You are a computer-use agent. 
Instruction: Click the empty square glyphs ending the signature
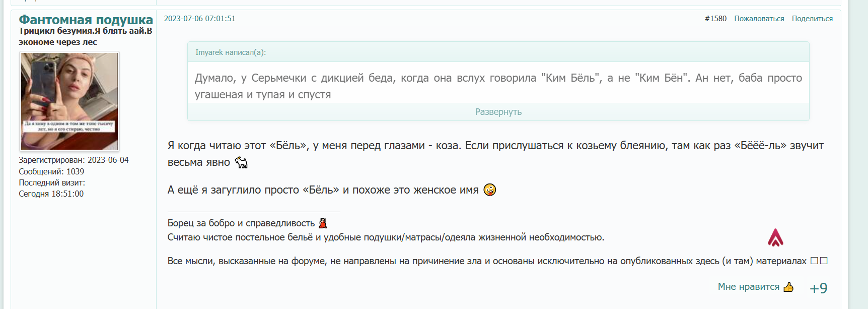(x=819, y=261)
